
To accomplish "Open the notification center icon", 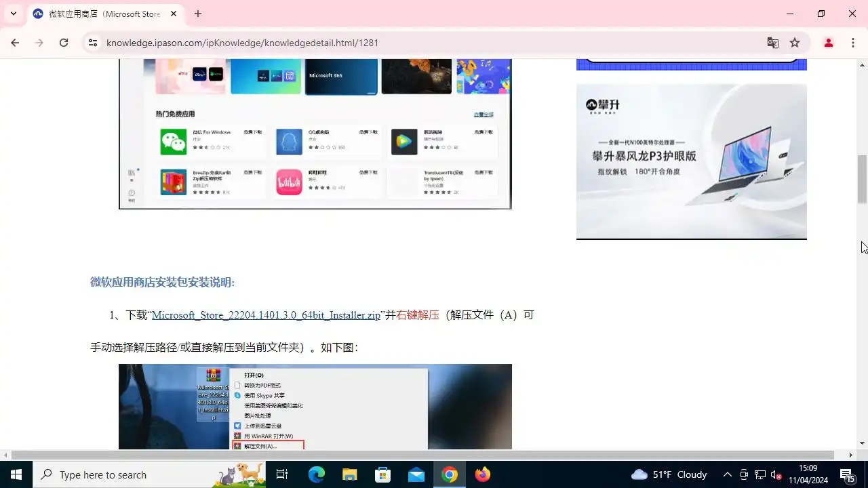I will [848, 474].
